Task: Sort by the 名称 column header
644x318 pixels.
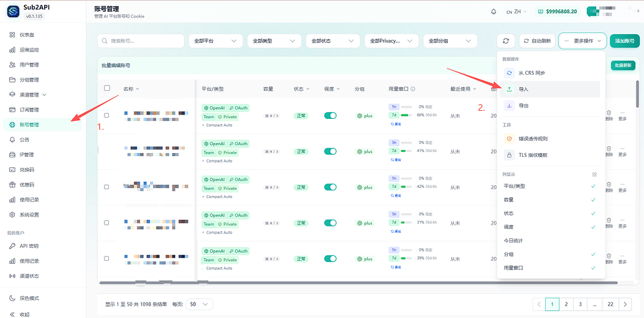Action: tap(131, 89)
